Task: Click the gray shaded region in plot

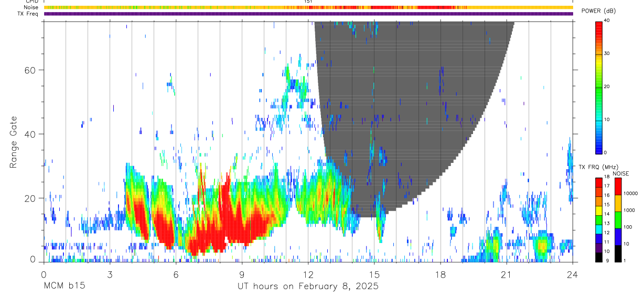Action: pyautogui.click(x=414, y=120)
